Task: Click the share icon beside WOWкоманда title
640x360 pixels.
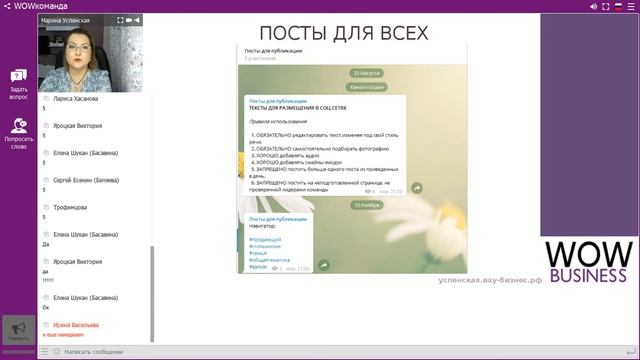Action: [7, 6]
